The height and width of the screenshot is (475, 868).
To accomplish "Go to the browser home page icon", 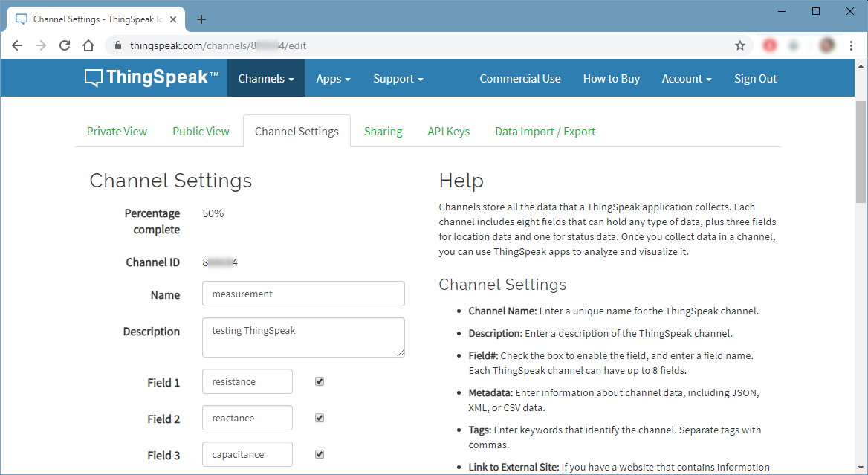I will pos(88,45).
